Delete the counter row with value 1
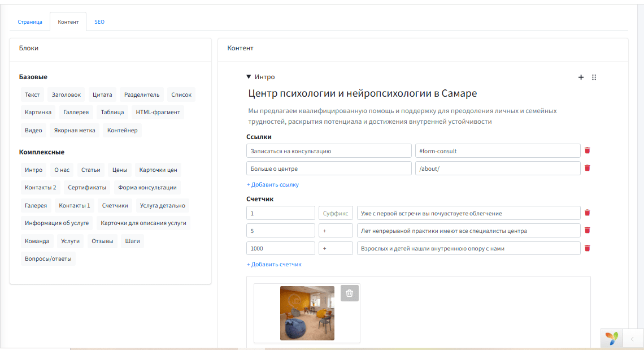 pyautogui.click(x=587, y=213)
